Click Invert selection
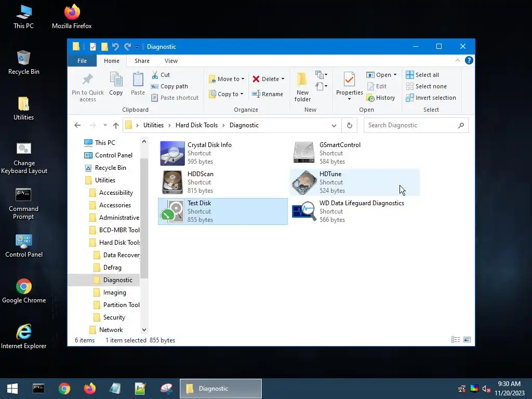Viewport: 532px width, 399px height. pyautogui.click(x=431, y=98)
